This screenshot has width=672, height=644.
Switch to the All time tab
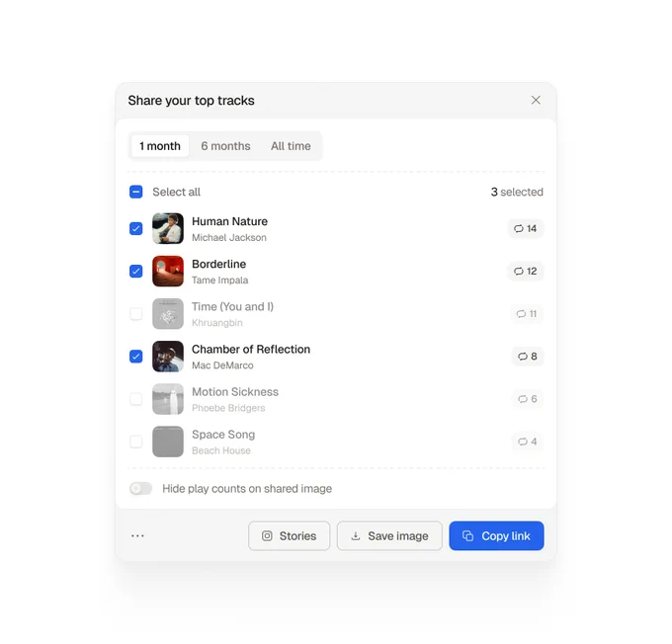point(291,146)
